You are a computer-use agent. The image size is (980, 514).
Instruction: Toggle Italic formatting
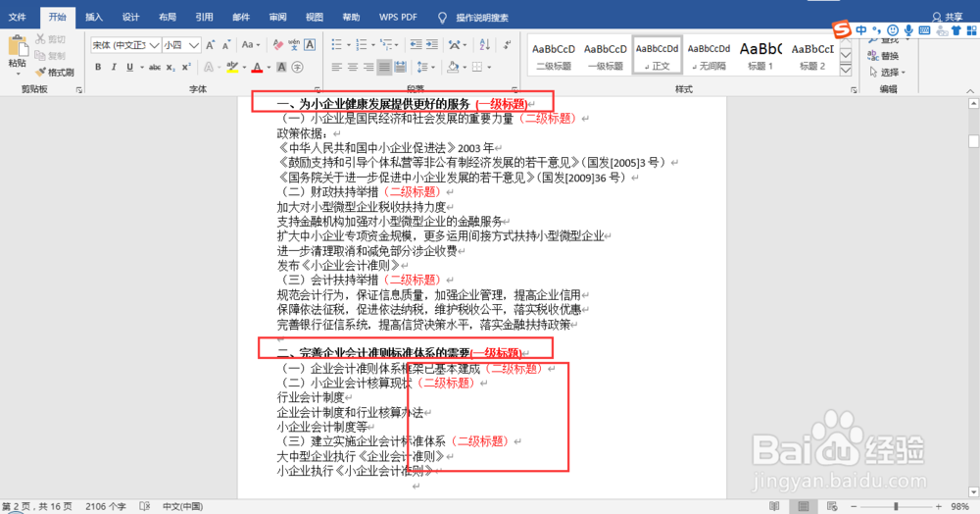[x=114, y=67]
